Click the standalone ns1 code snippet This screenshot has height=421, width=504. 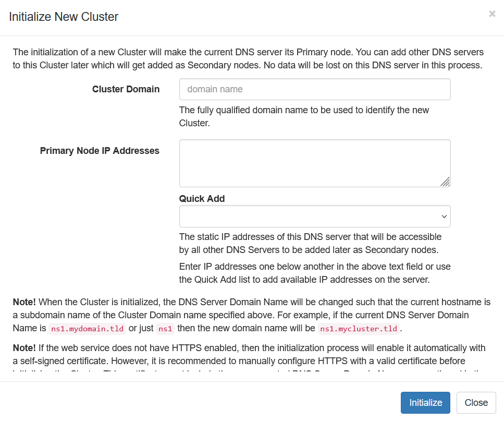[165, 329]
